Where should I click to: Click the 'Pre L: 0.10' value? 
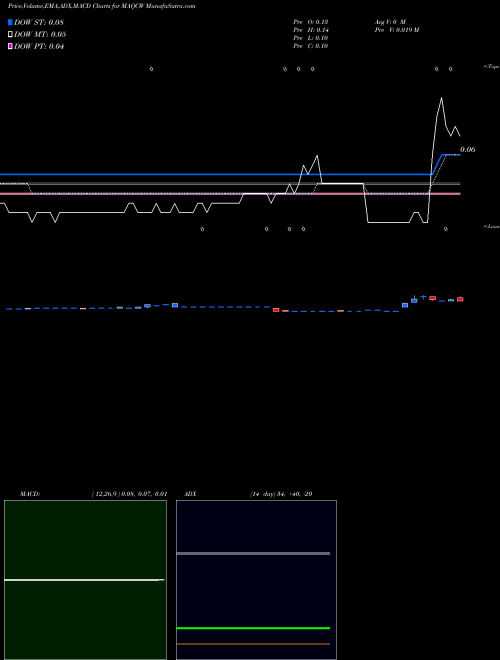[311, 38]
